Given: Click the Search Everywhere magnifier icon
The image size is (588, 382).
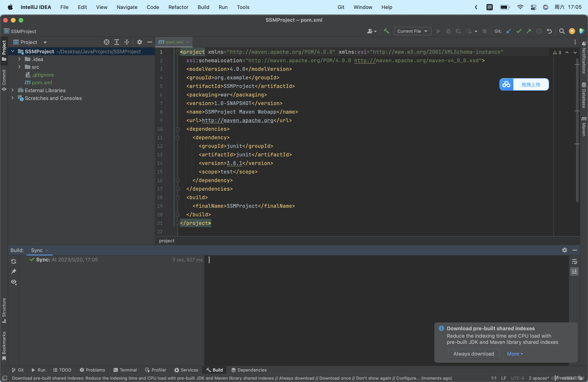Looking at the screenshot, I should 562,31.
